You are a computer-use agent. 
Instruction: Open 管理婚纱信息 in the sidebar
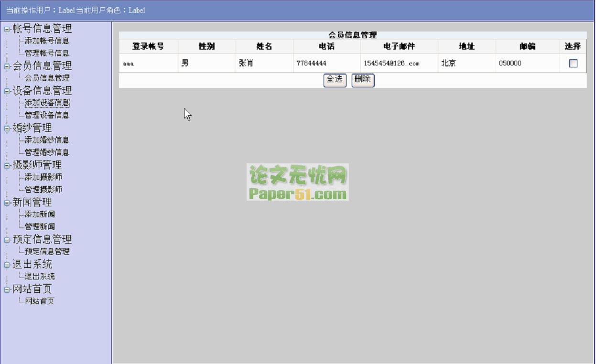click(x=47, y=152)
